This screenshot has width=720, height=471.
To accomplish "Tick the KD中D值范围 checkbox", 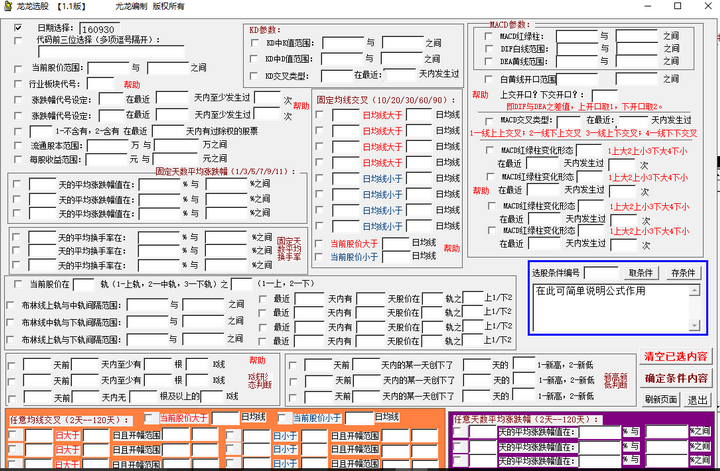I will coord(253,59).
